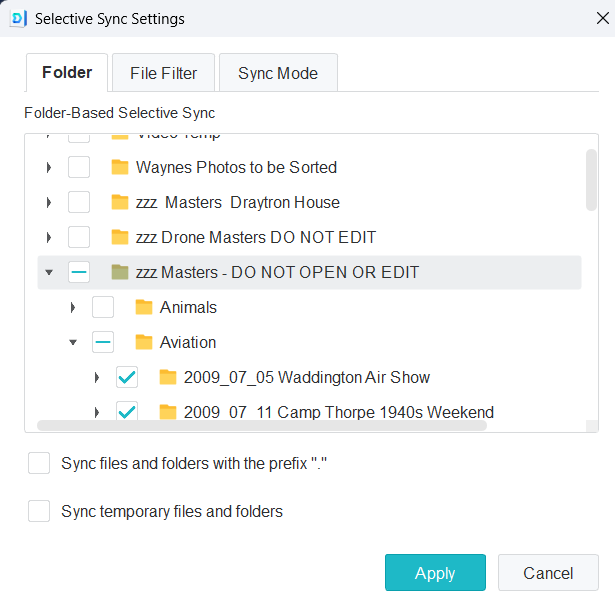Check the Animals folder checkbox
This screenshot has width=615, height=612.
click(103, 307)
